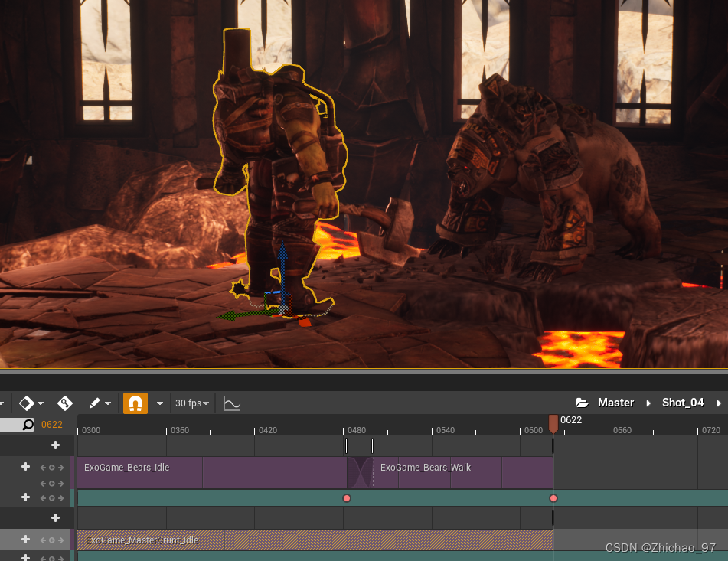Viewport: 728px width, 561px height.
Task: Next key arrow on teal keyframe track row
Action: (x=60, y=498)
